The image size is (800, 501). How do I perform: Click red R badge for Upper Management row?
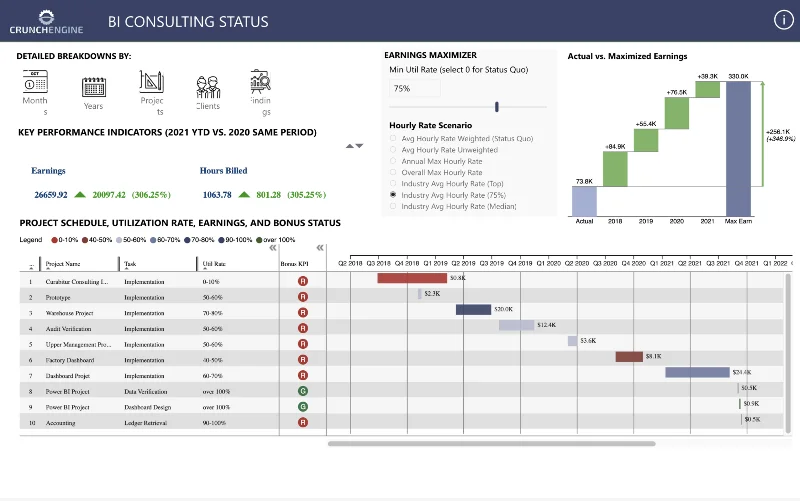(x=303, y=344)
